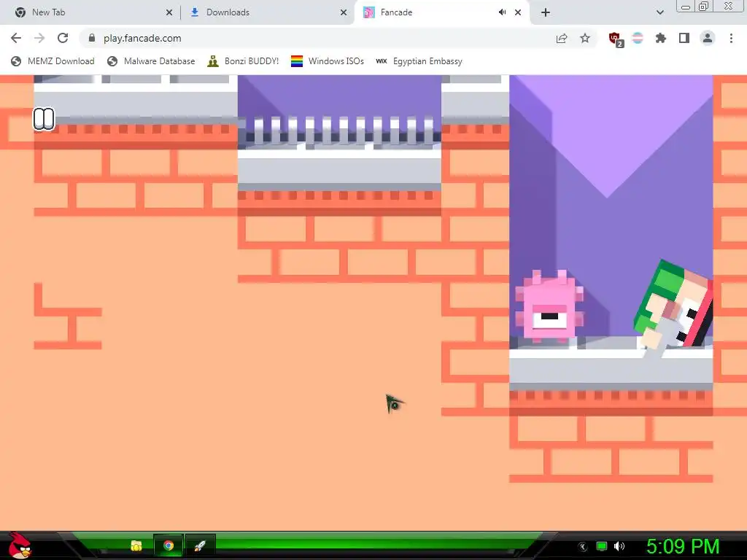Close the New Tab tab

click(169, 13)
